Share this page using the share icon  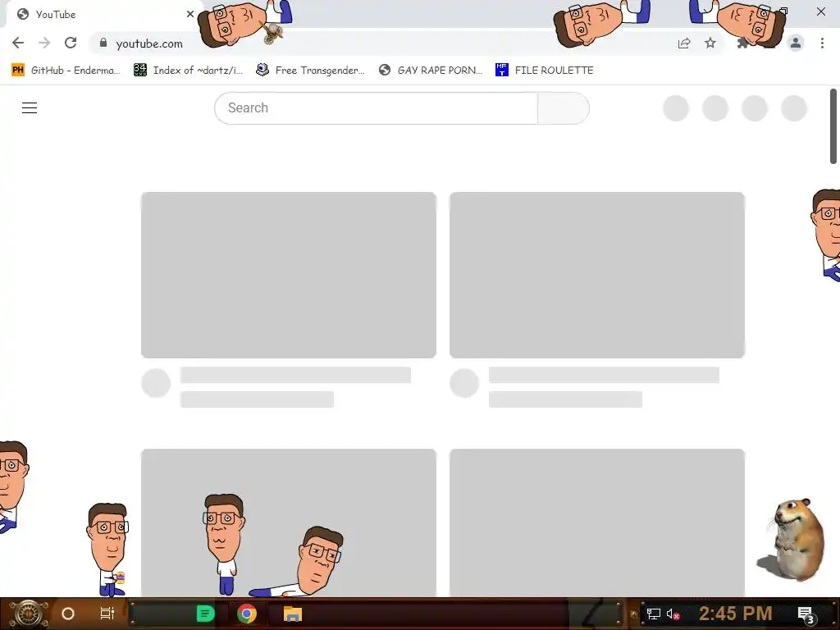click(x=684, y=43)
